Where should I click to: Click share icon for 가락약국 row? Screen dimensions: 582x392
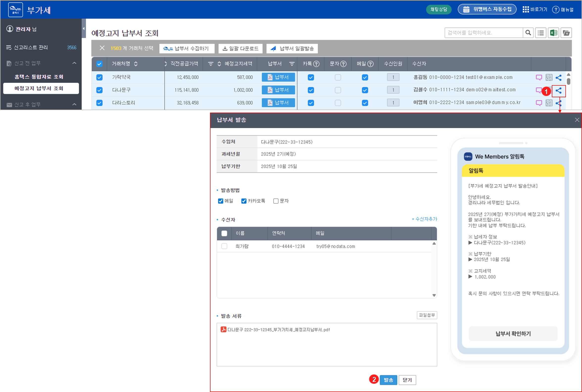(x=559, y=77)
